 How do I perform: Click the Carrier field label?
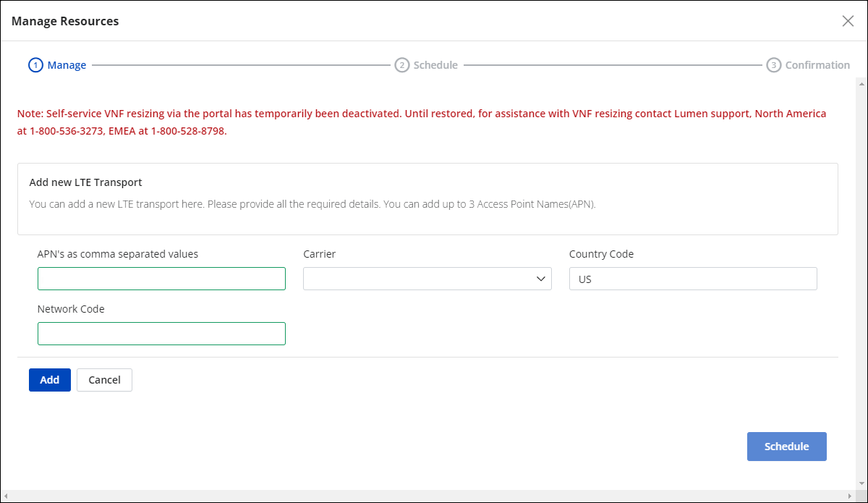click(319, 254)
